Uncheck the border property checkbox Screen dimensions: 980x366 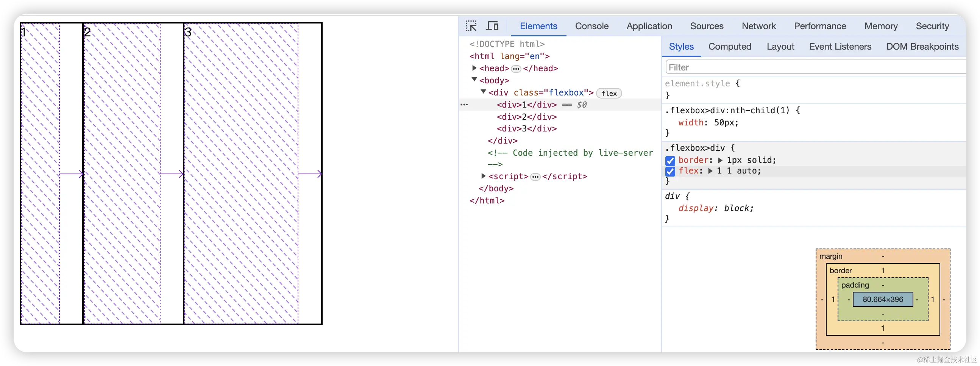click(x=670, y=161)
